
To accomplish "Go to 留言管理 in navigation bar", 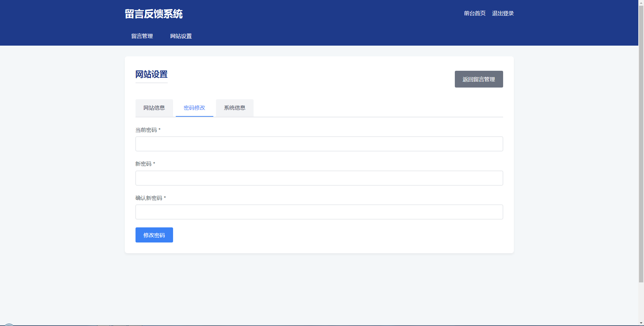I will click(142, 36).
